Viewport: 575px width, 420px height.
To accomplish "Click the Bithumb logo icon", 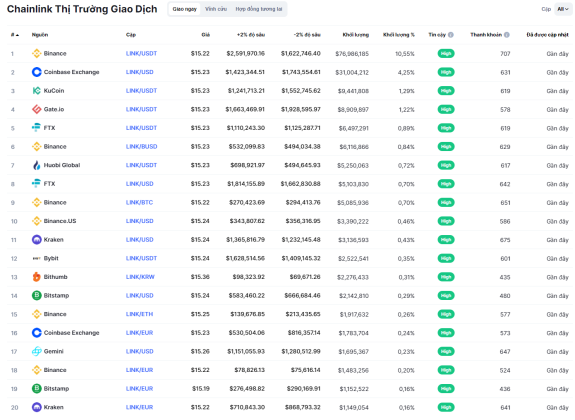I will click(36, 277).
